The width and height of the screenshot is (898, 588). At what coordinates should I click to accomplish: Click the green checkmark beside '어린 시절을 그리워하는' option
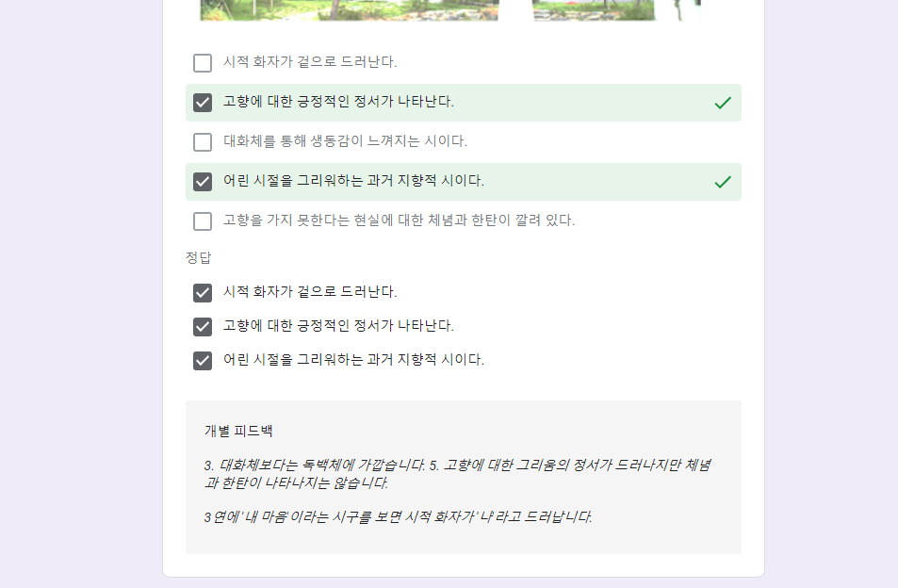click(723, 181)
